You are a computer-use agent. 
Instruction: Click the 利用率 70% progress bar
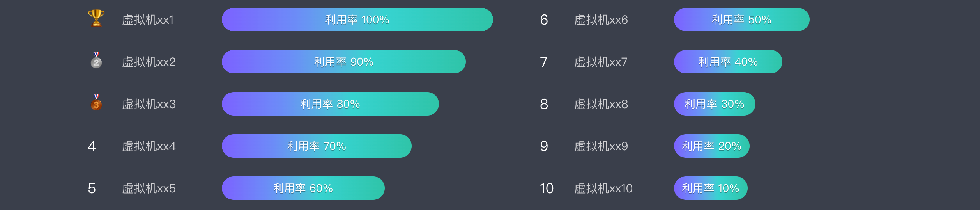[x=317, y=146]
